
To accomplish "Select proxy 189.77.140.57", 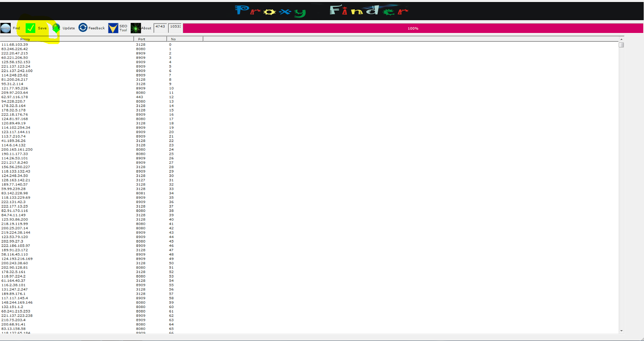I will (x=14, y=185).
